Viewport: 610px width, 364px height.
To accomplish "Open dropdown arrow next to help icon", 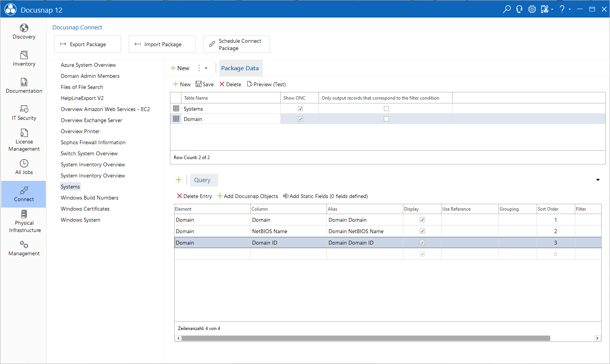I will tap(570, 10).
